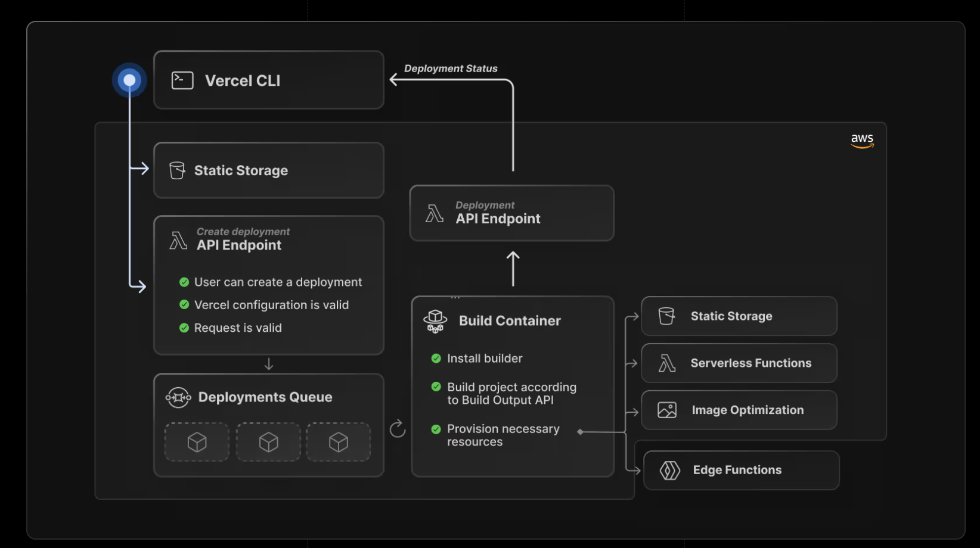The height and width of the screenshot is (548, 980).
Task: Click the Edge Functions label
Action: coord(737,470)
